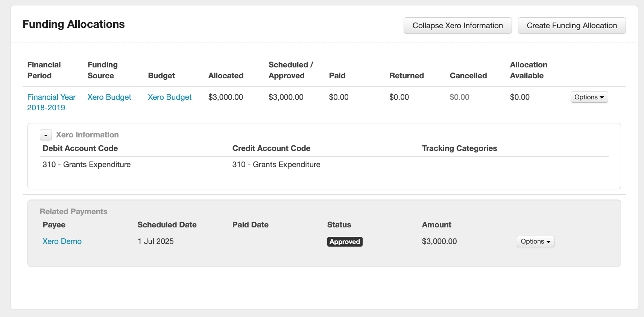
Task: Click the Allocation Available column header
Action: point(528,70)
